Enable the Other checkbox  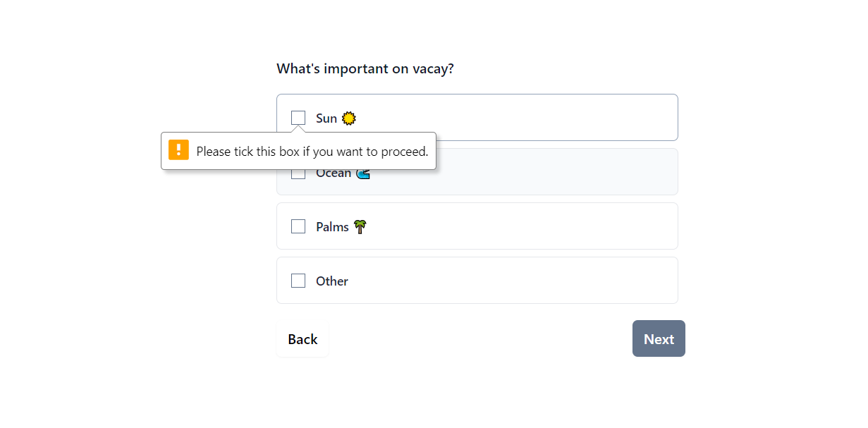click(298, 280)
